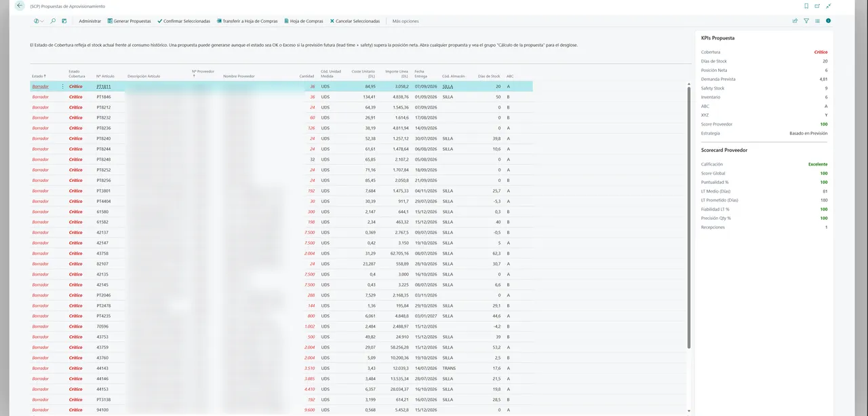Open the Más opciones menu
Image resolution: width=868 pixels, height=416 pixels.
(406, 21)
